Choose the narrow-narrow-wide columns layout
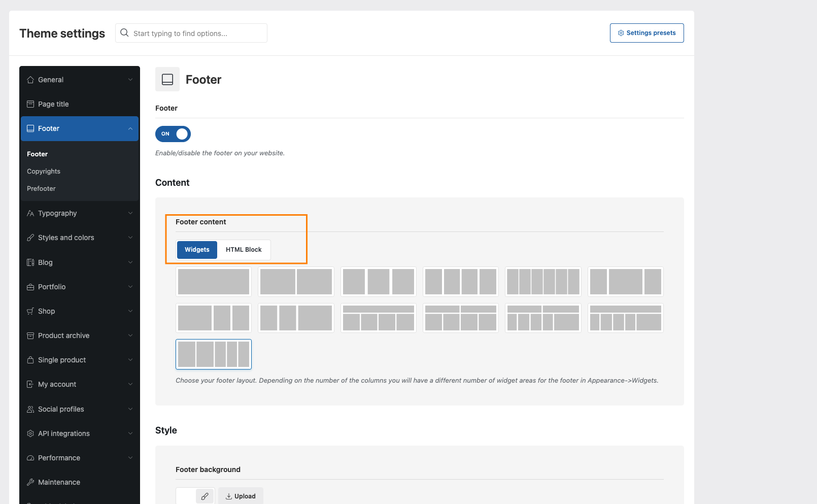This screenshot has height=504, width=817. [x=296, y=318]
